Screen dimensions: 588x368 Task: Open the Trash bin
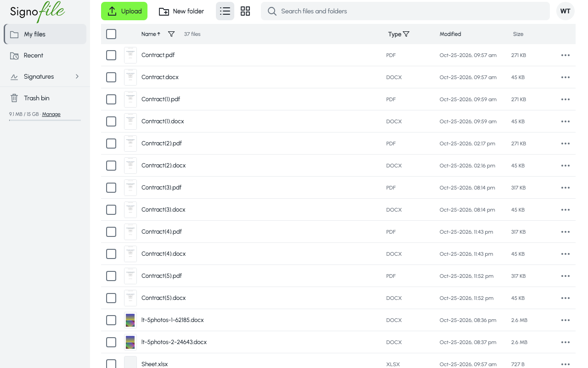(x=45, y=98)
